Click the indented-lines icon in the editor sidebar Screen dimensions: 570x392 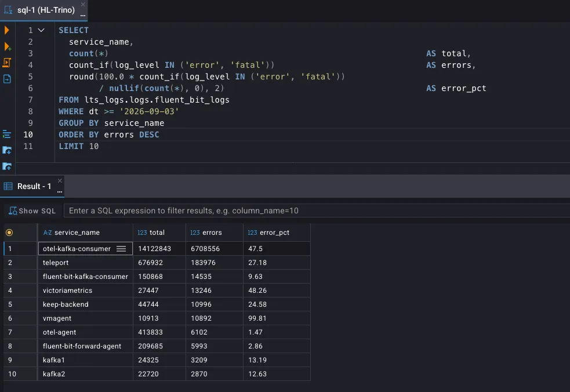point(6,134)
